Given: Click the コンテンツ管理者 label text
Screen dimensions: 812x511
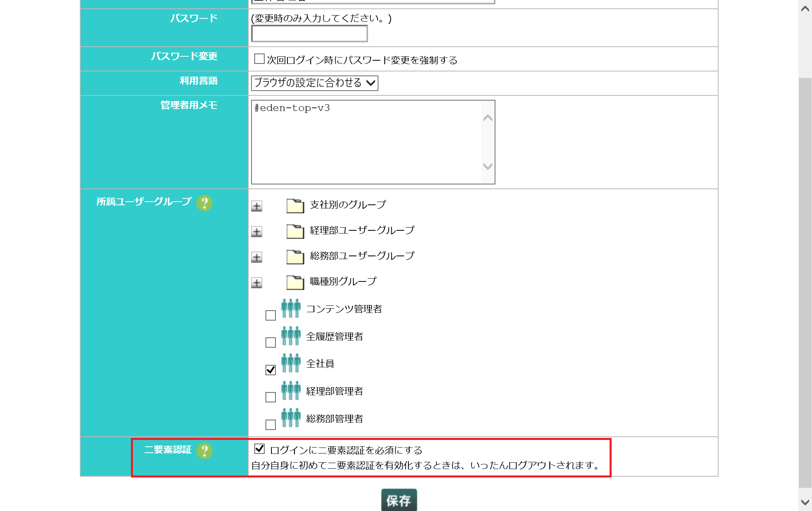Looking at the screenshot, I should [x=344, y=309].
